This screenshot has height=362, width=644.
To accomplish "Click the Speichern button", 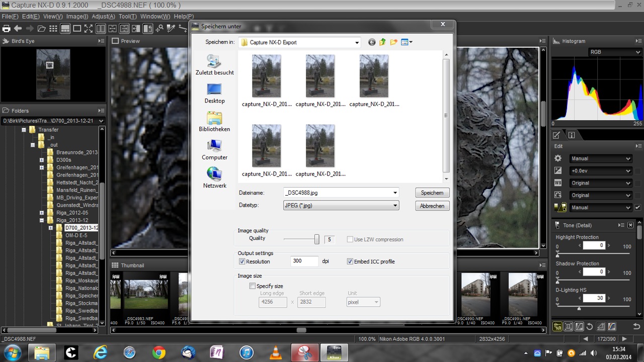I will [x=432, y=193].
